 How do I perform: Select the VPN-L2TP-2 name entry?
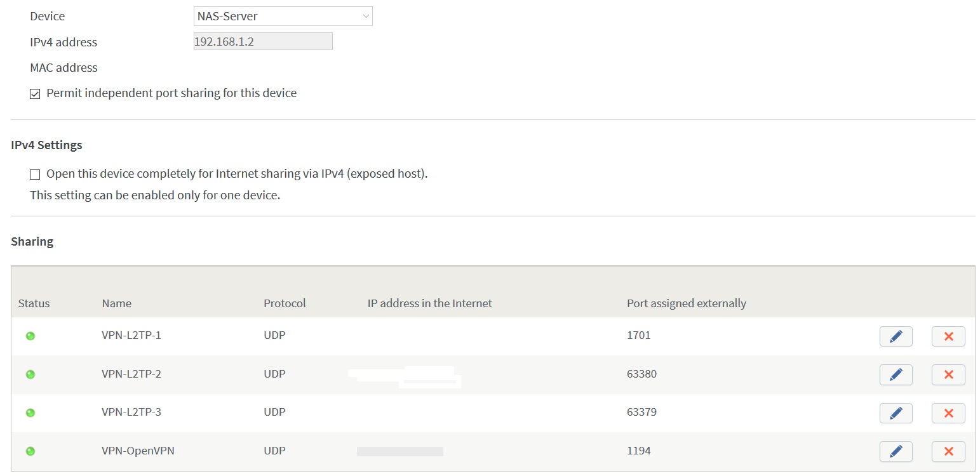tap(131, 374)
